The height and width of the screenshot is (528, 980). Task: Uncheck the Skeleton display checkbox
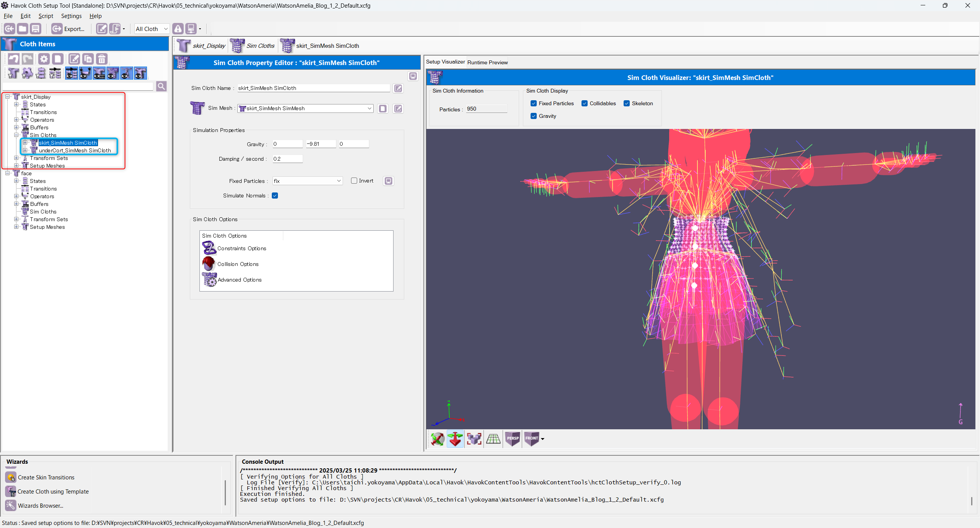[x=627, y=103]
